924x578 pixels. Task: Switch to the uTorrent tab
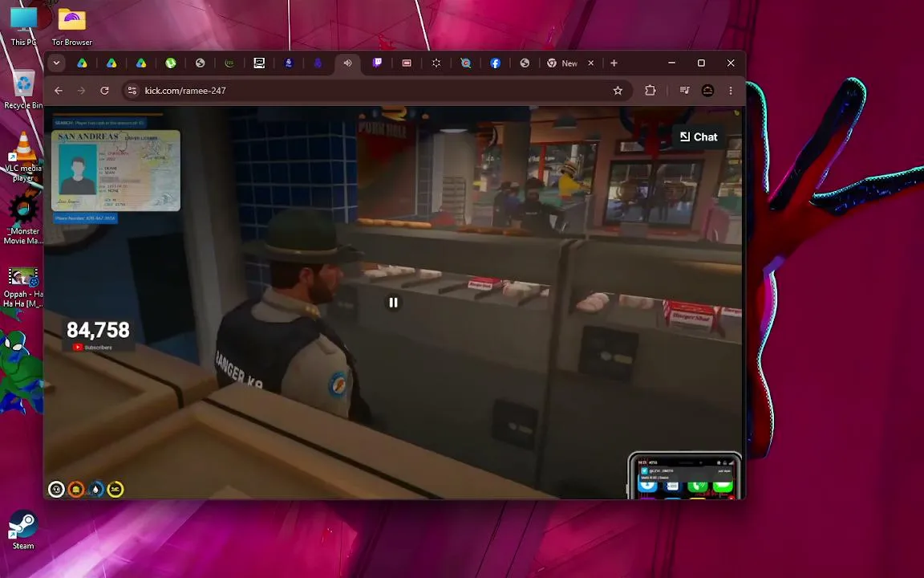point(170,63)
